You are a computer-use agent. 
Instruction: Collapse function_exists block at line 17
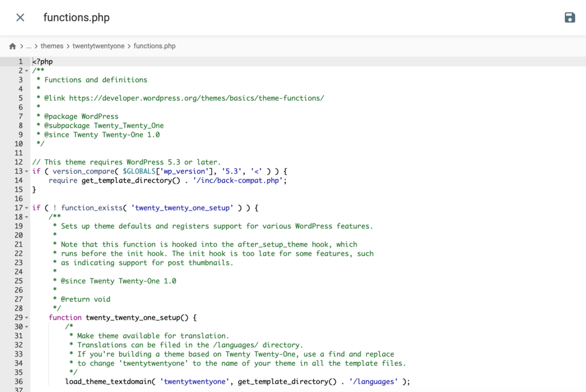pos(26,208)
